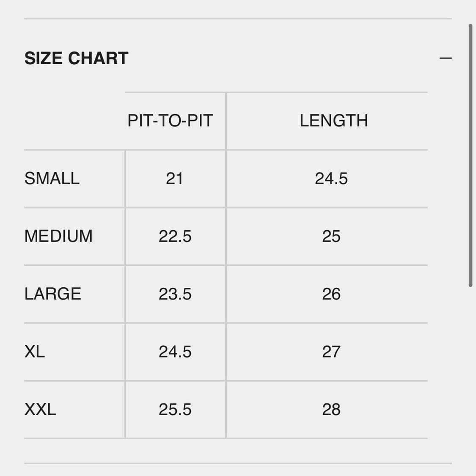This screenshot has width=476, height=476.
Task: Select Large length value 26
Action: 331,294
